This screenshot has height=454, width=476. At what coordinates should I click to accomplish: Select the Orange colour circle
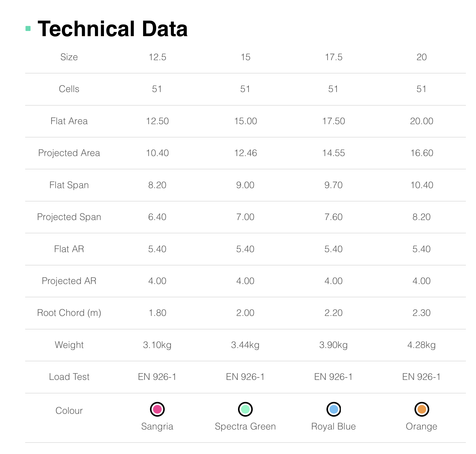tap(421, 409)
